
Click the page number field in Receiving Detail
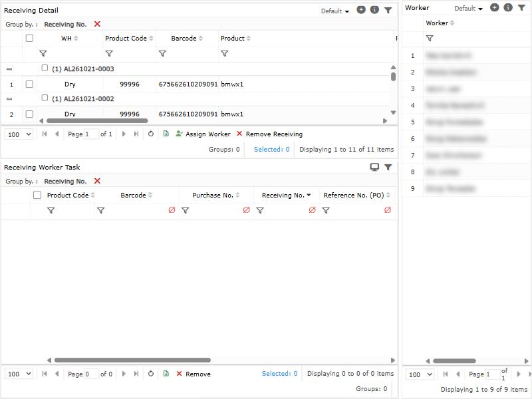coord(91,134)
